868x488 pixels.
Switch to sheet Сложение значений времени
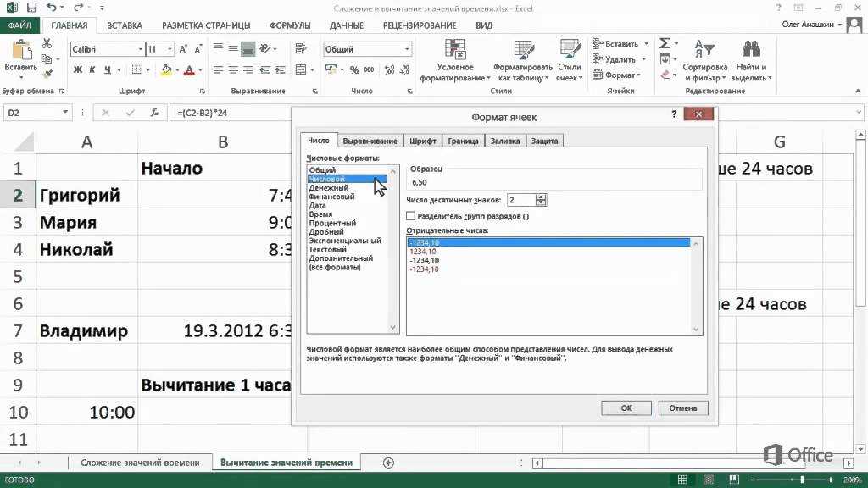140,463
